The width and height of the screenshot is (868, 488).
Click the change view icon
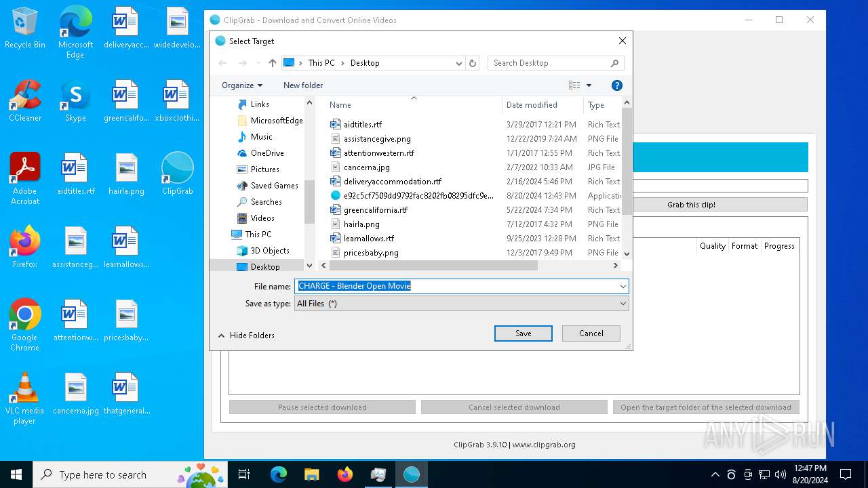click(574, 85)
